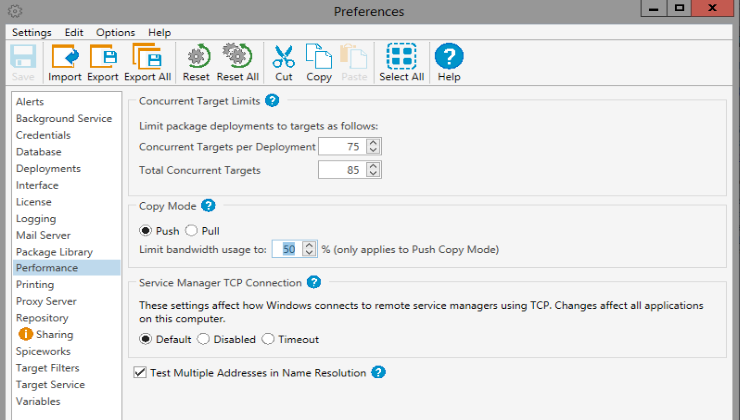The image size is (740, 420).
Task: Open the Options menu
Action: (116, 33)
